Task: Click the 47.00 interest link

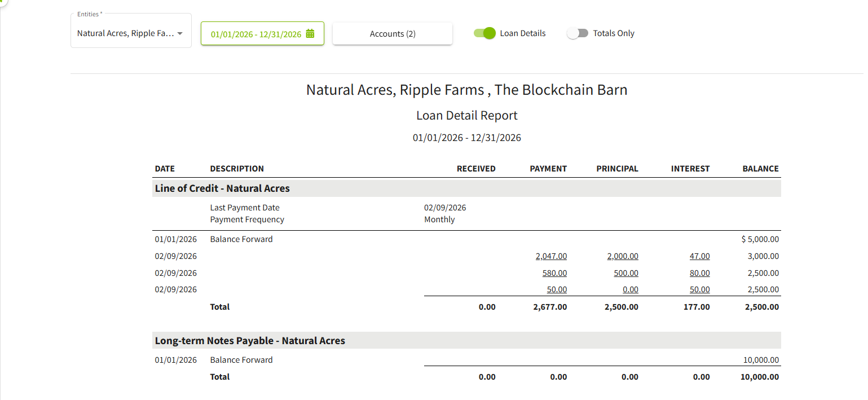Action: 699,256
